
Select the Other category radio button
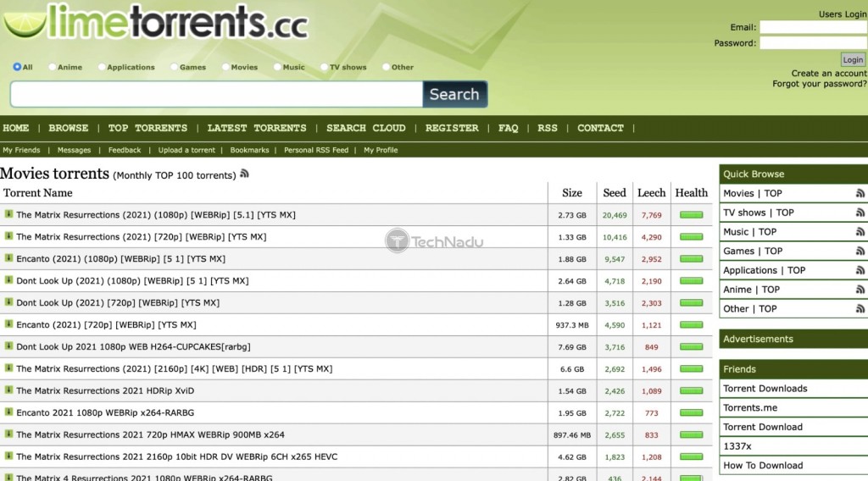[x=386, y=67]
